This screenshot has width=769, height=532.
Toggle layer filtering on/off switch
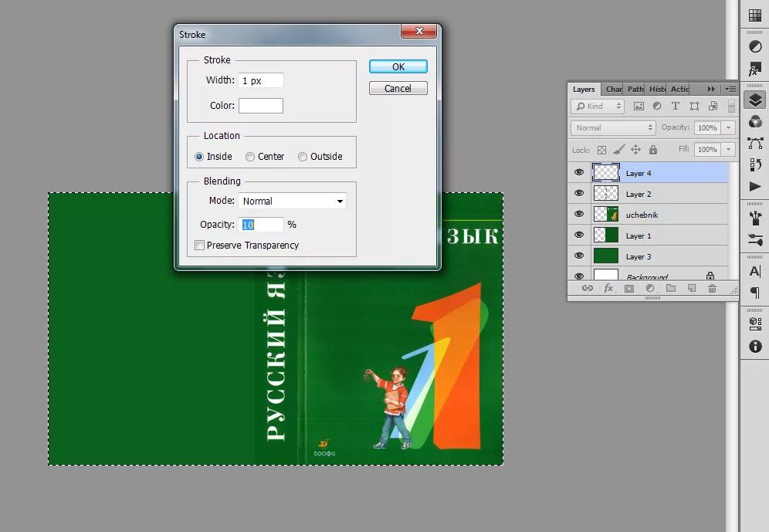tap(731, 107)
